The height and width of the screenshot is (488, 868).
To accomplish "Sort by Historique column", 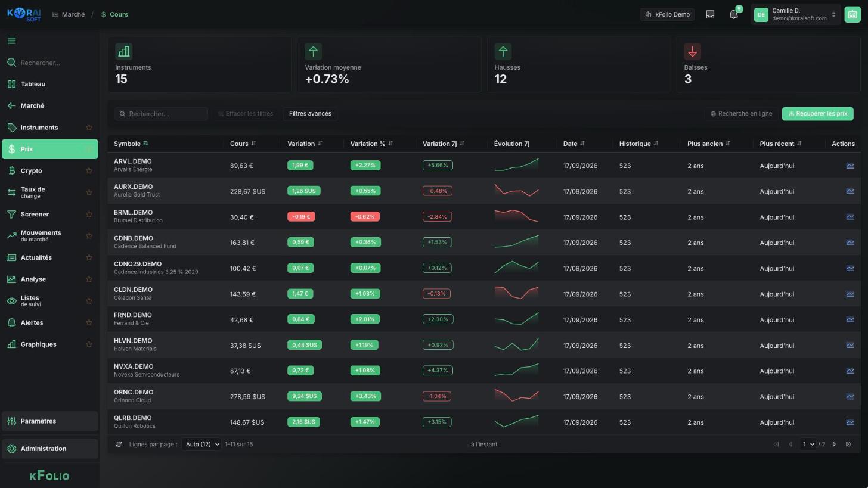I will (x=656, y=144).
